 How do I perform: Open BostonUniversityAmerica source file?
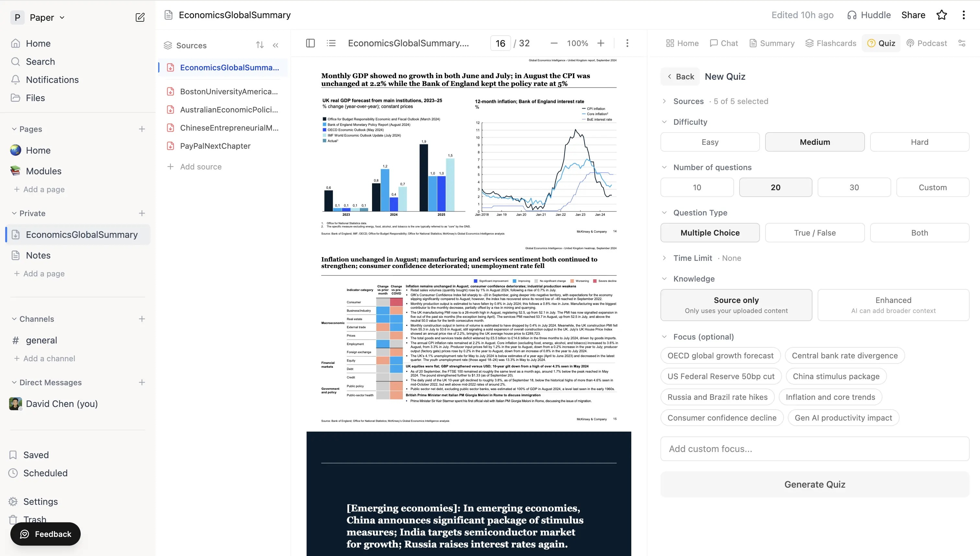[x=223, y=92]
